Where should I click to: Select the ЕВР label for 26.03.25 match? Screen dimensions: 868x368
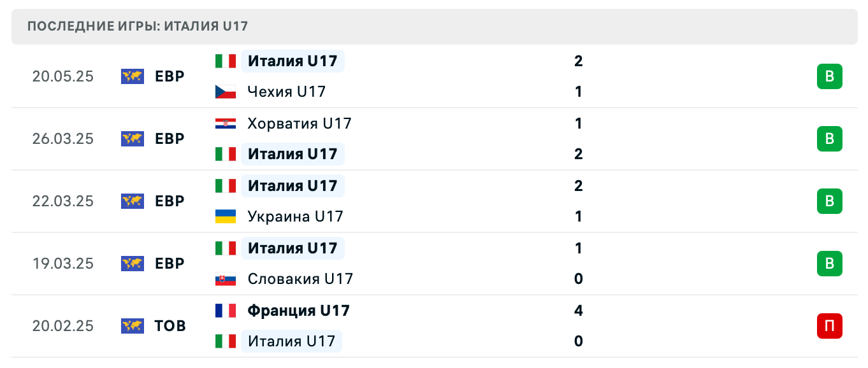(170, 139)
